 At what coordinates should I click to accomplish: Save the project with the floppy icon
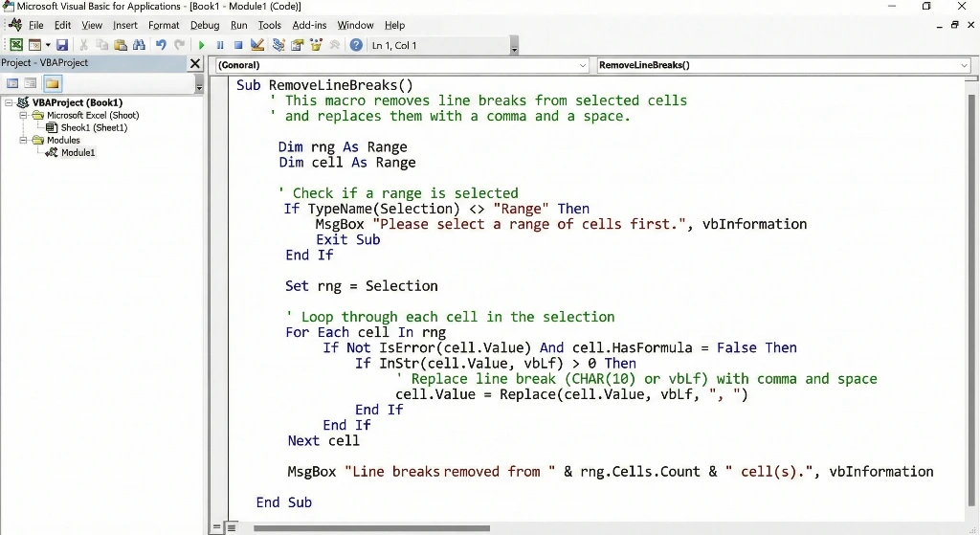pyautogui.click(x=62, y=45)
